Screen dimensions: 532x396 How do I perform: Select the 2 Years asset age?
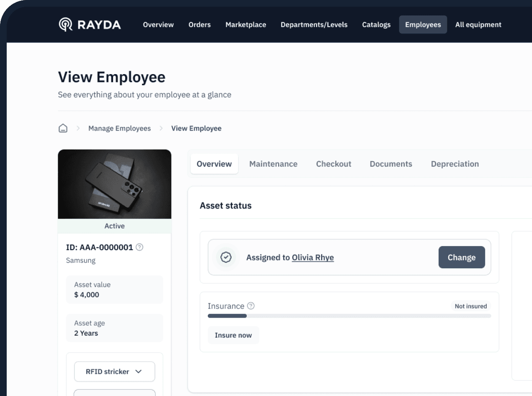[86, 333]
